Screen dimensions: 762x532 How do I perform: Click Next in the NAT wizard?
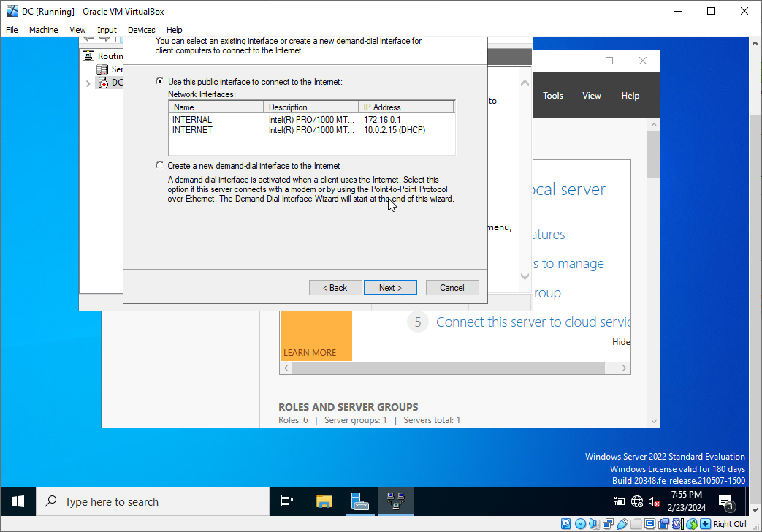pyautogui.click(x=390, y=287)
